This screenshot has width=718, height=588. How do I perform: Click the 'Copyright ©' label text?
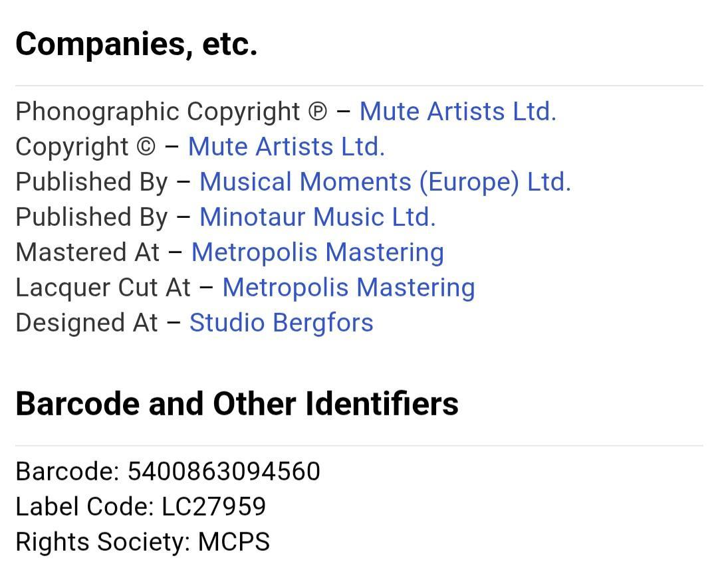tap(85, 147)
